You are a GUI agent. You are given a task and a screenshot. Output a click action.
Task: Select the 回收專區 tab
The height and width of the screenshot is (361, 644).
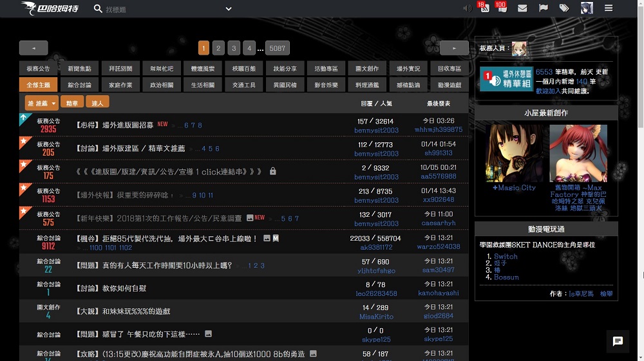(450, 68)
